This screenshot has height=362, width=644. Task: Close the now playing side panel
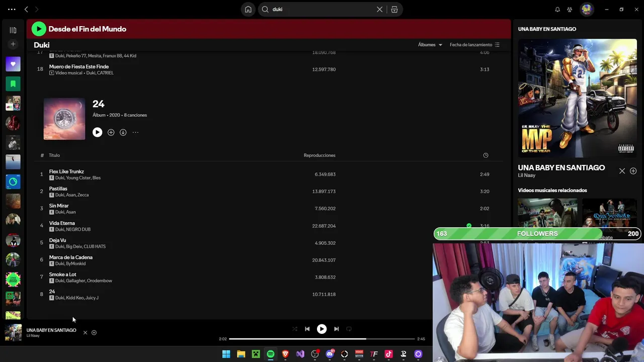(x=622, y=171)
